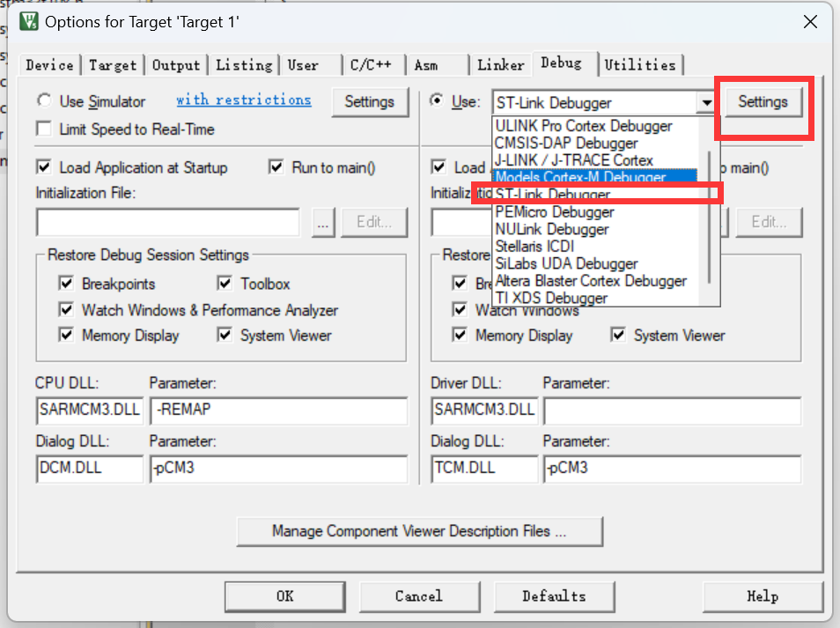Go to the Listing tab
Viewport: 840px width, 628px height.
coord(244,65)
